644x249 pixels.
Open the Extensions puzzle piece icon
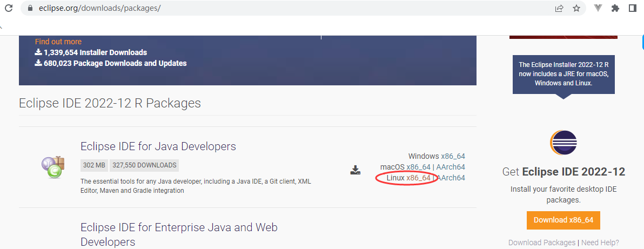point(615,8)
